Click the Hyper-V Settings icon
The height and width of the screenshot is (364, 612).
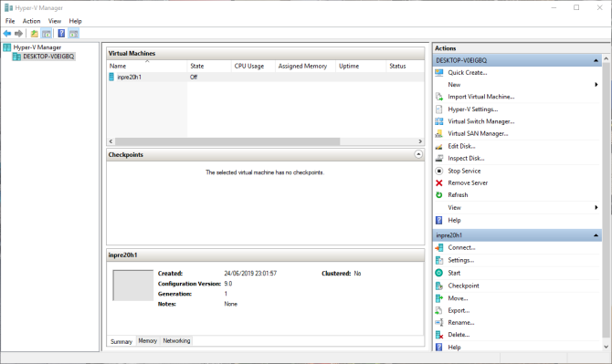point(439,109)
